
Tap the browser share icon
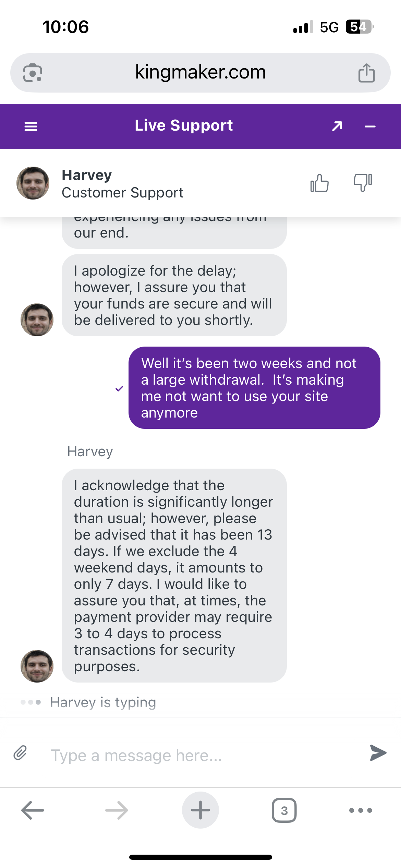click(x=366, y=73)
